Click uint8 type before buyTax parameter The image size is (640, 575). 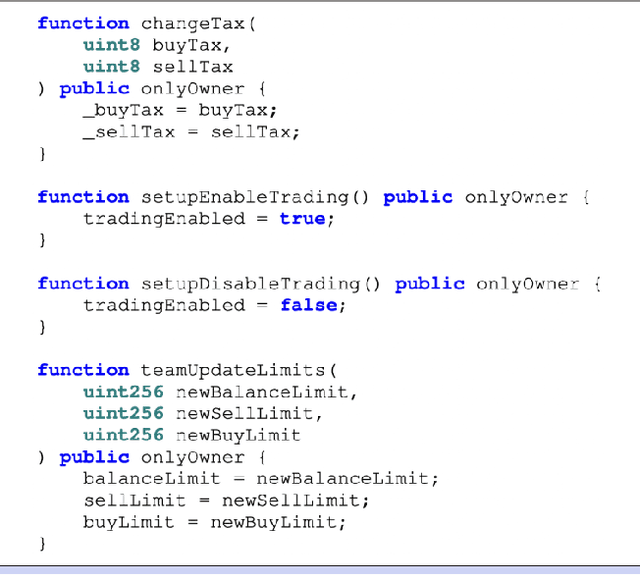111,45
